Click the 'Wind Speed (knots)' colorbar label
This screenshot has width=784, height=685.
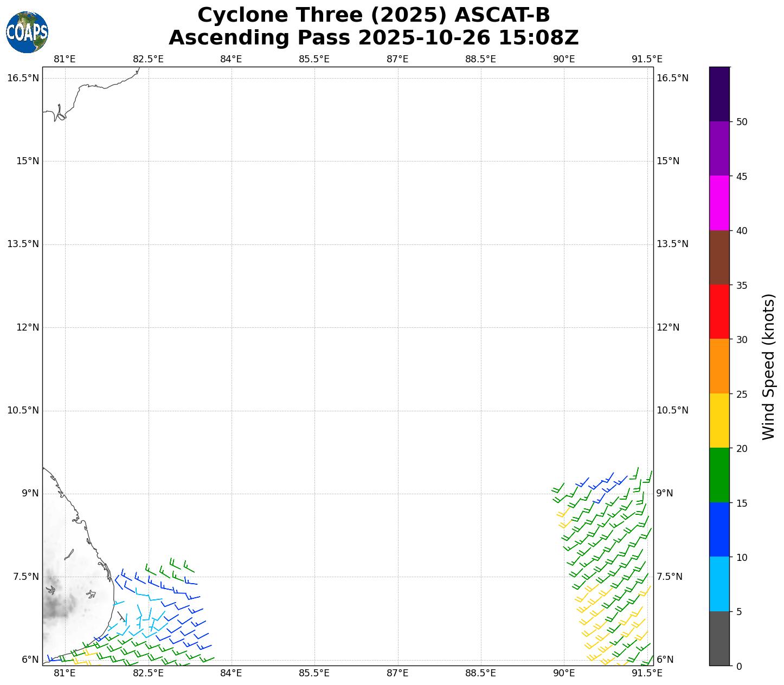tap(768, 366)
